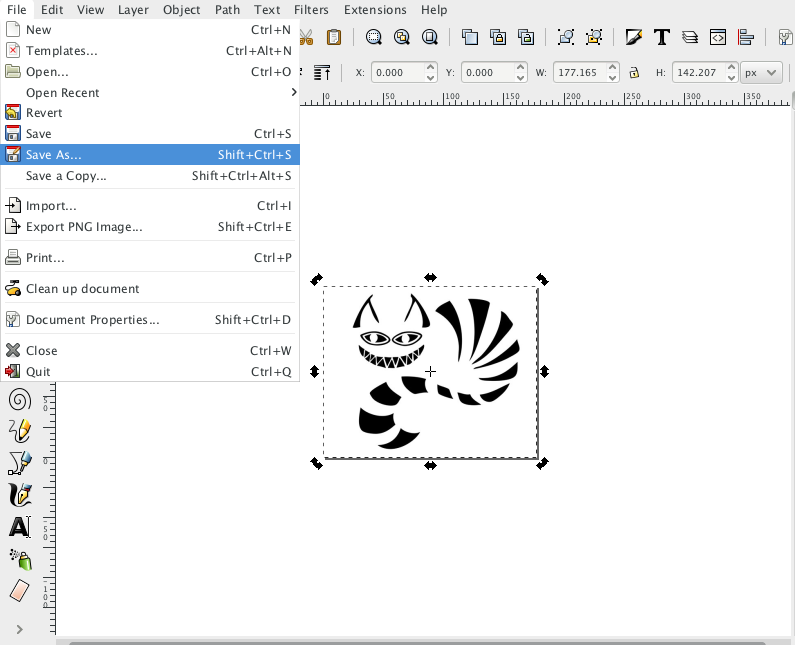The image size is (795, 645).
Task: Choose Quit from File menu
Action: click(150, 372)
